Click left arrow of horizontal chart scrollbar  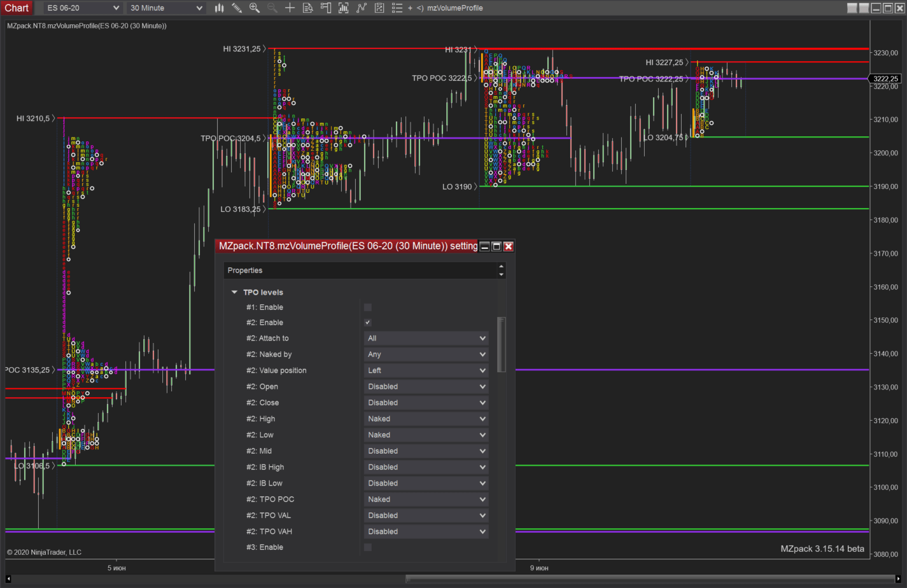tap(10, 579)
